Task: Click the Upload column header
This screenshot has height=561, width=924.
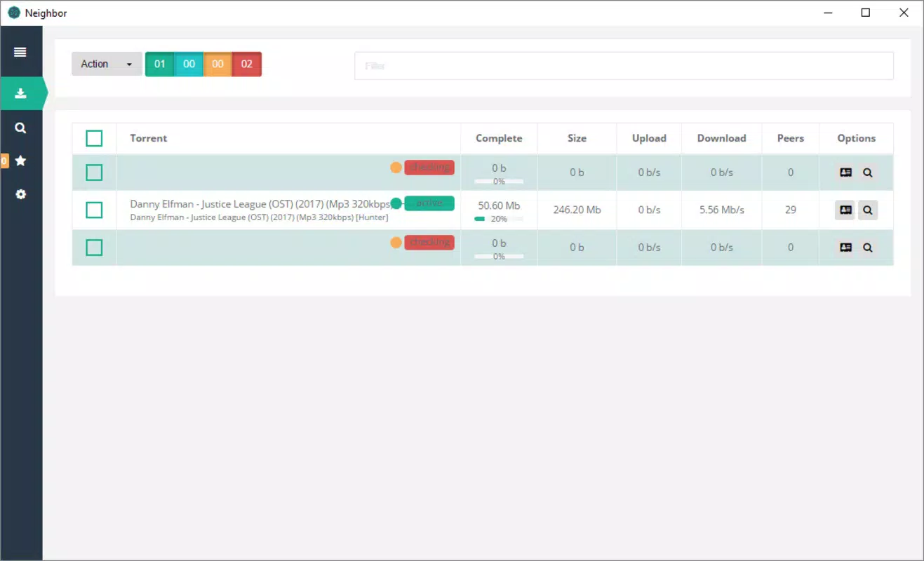Action: [x=649, y=138]
